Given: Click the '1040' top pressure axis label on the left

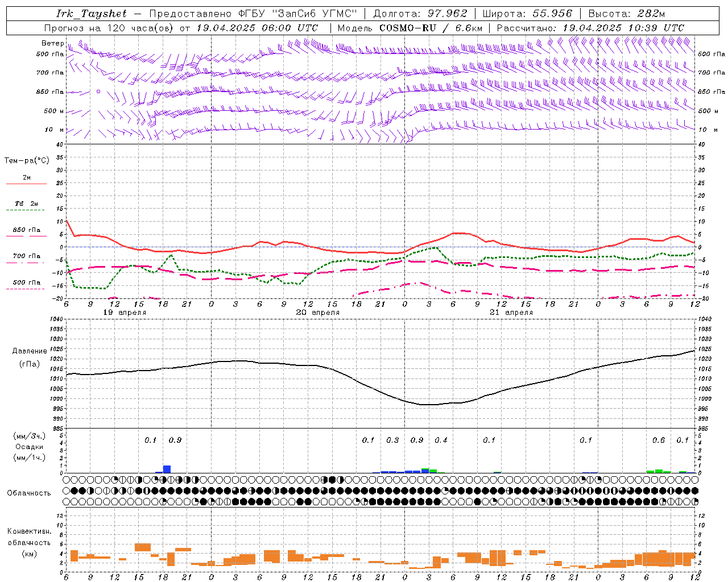Looking at the screenshot, I should click(56, 319).
